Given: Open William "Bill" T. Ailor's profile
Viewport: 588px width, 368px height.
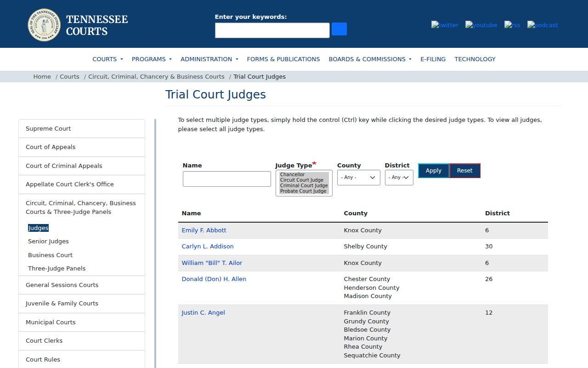Looking at the screenshot, I should tap(212, 263).
